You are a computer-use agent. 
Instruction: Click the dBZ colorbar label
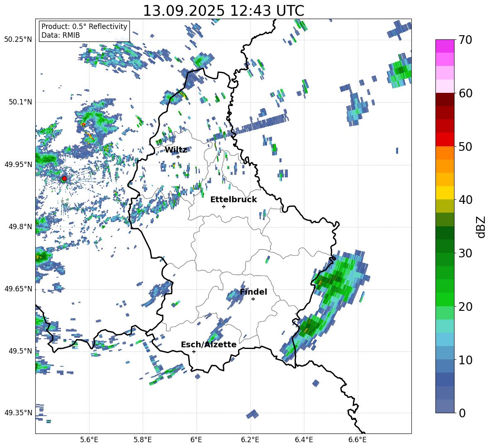click(481, 227)
